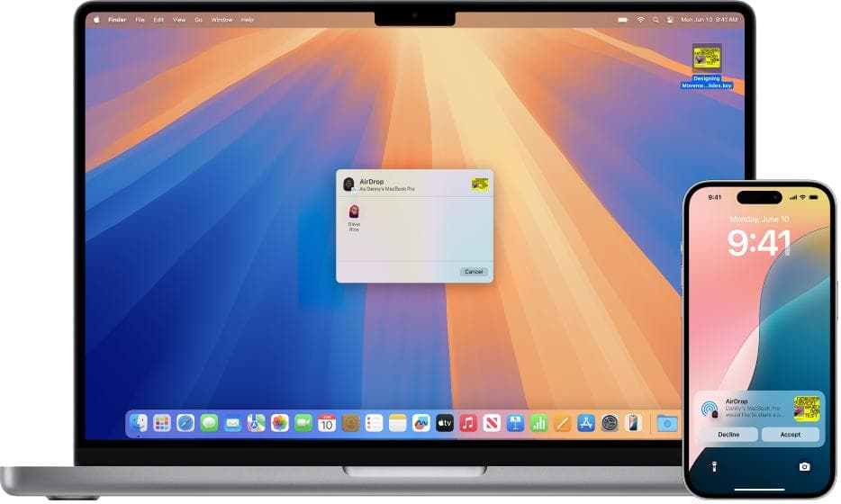This screenshot has width=841, height=504.
Task: Launch Safari from the Dock
Action: pyautogui.click(x=185, y=423)
